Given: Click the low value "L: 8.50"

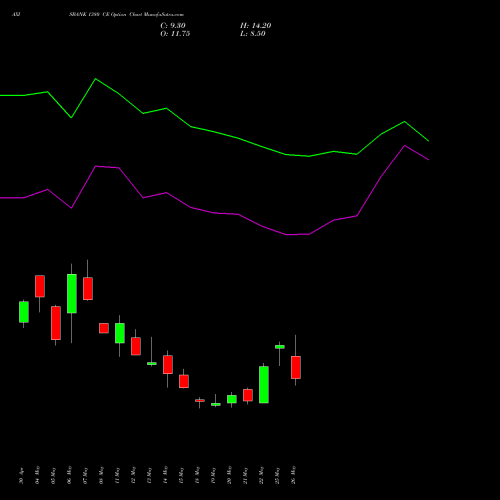Looking at the screenshot, I should tap(253, 34).
